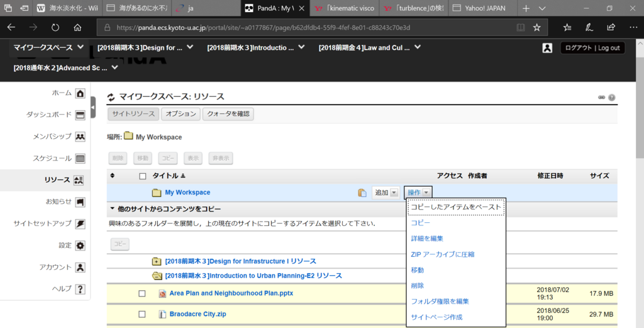Viewport: 644px width, 328px height.
Task: Open the browser more options ellipsis
Action: coord(633,28)
